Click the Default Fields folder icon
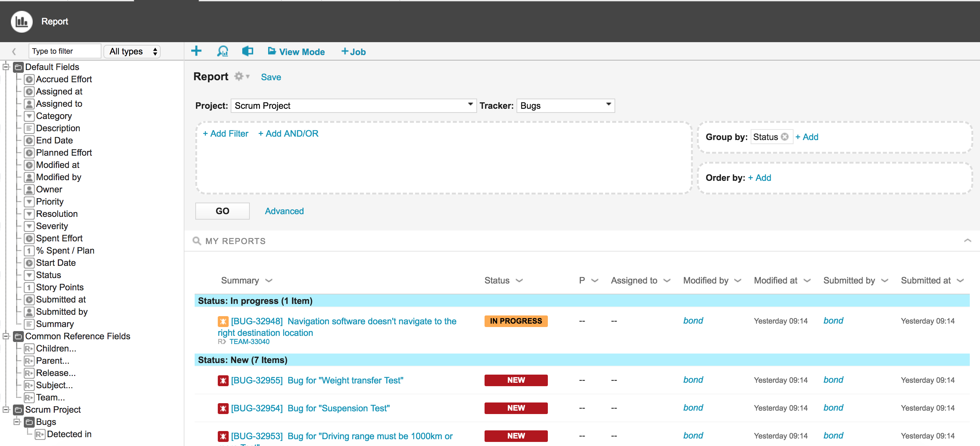The width and height of the screenshot is (980, 446). (x=18, y=67)
